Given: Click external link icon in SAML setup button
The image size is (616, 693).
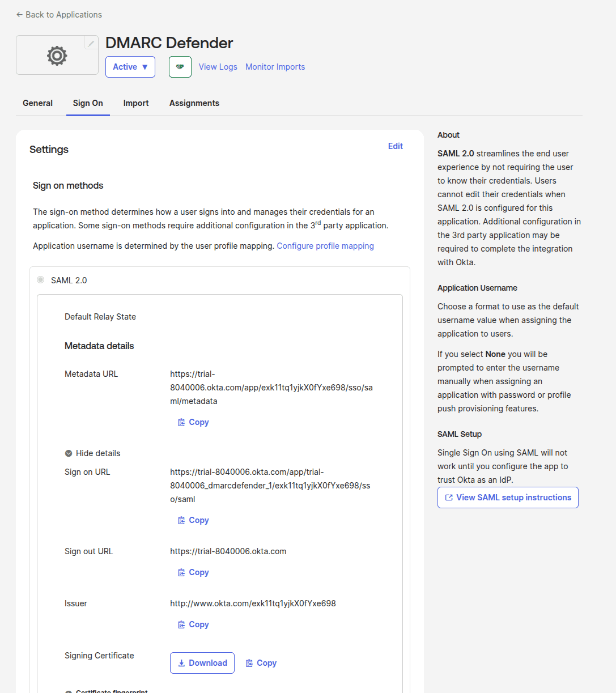Looking at the screenshot, I should [449, 498].
